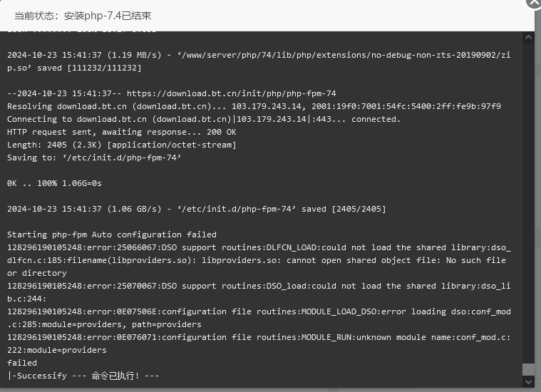541x392 pixels.
Task: Click the download.bt.cn php-fpm-74 URL
Action: pos(231,93)
